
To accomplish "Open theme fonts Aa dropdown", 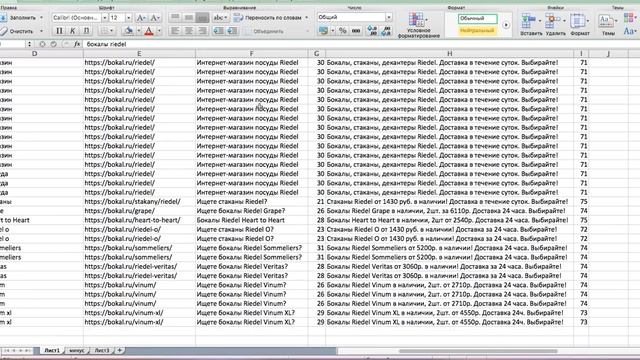I will tap(630, 31).
